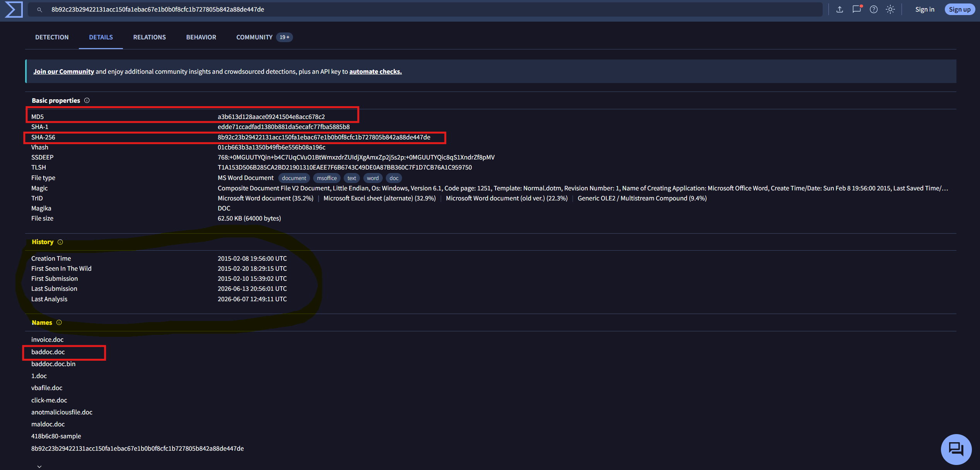
Task: Click the document file type tag
Action: pos(294,178)
